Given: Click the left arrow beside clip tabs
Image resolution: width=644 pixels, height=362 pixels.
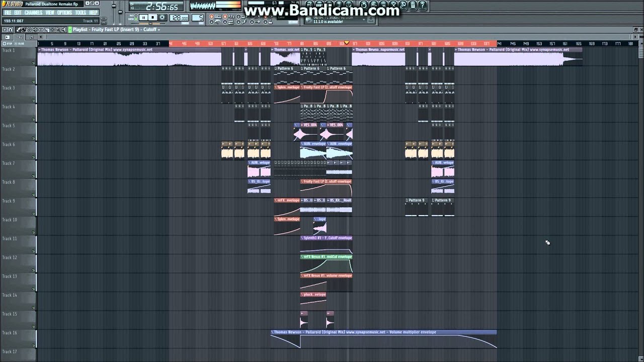Looking at the screenshot, I should coord(41,37).
